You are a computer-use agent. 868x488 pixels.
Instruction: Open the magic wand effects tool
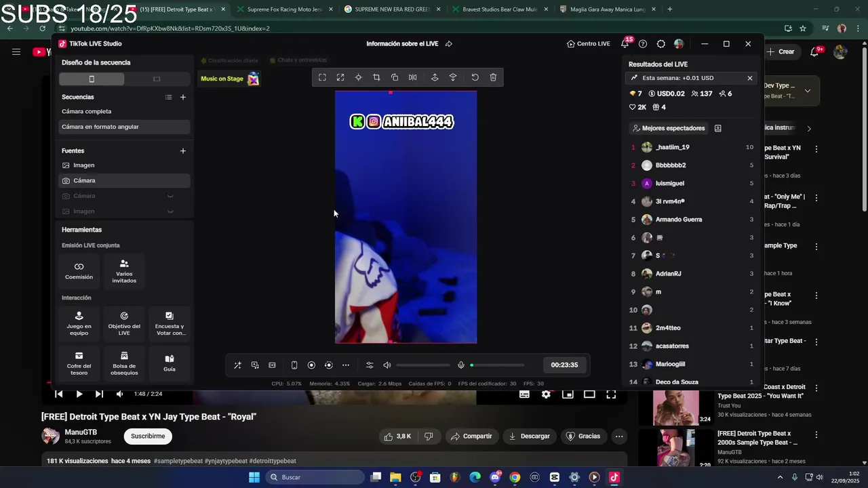pyautogui.click(x=237, y=365)
